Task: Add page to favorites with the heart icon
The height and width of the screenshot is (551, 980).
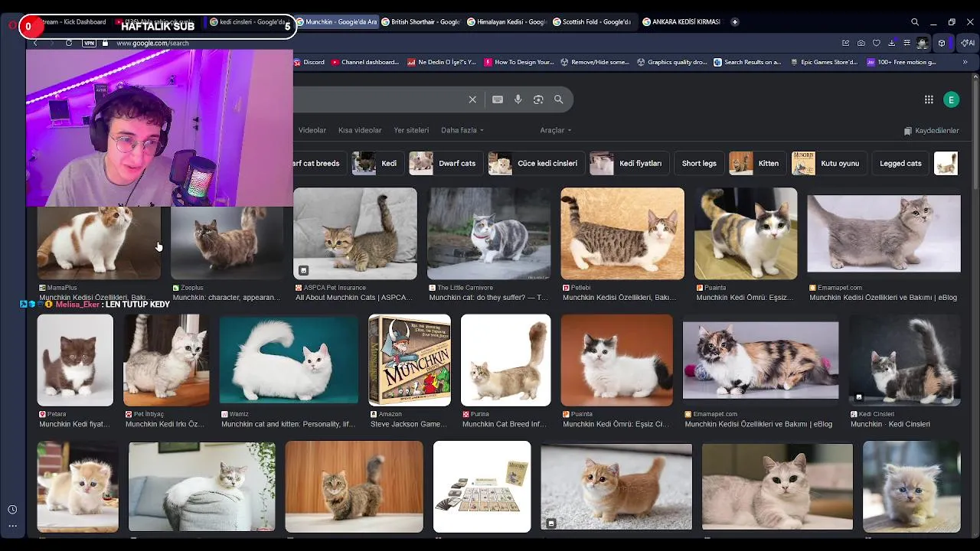Action: [x=877, y=43]
